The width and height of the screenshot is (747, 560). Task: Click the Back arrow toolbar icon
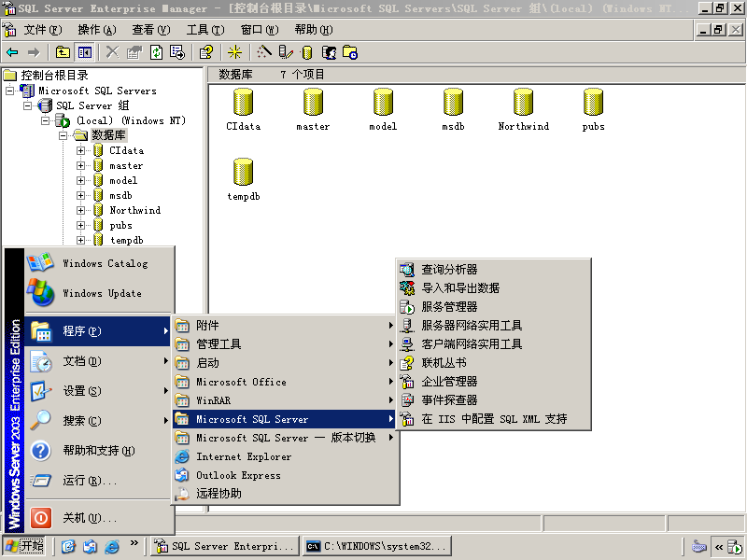pyautogui.click(x=12, y=52)
